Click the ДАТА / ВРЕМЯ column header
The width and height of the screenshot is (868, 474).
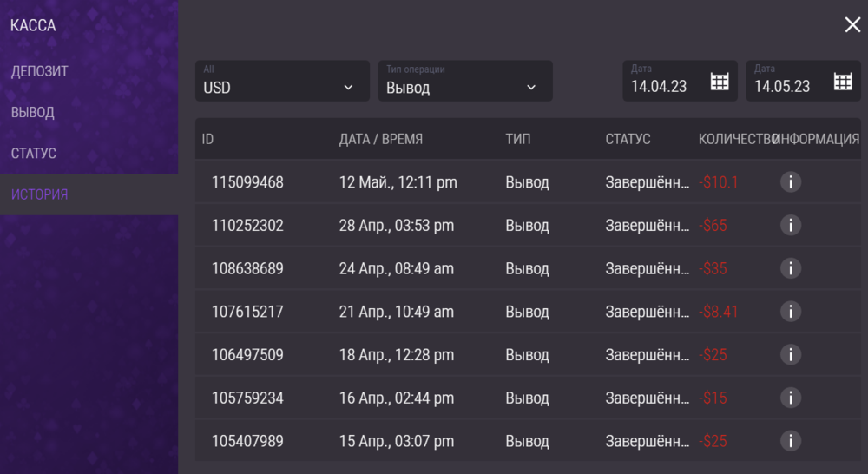click(x=381, y=139)
